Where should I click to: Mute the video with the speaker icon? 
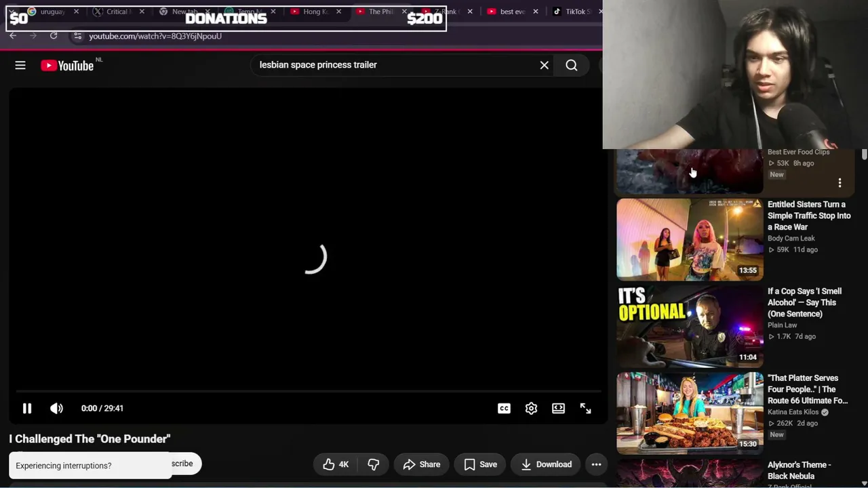click(56, 408)
